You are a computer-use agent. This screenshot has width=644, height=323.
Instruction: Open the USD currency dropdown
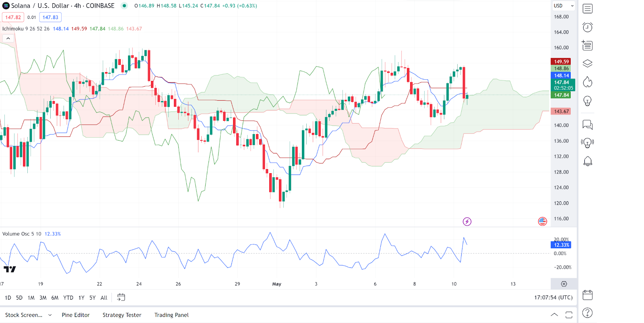563,6
